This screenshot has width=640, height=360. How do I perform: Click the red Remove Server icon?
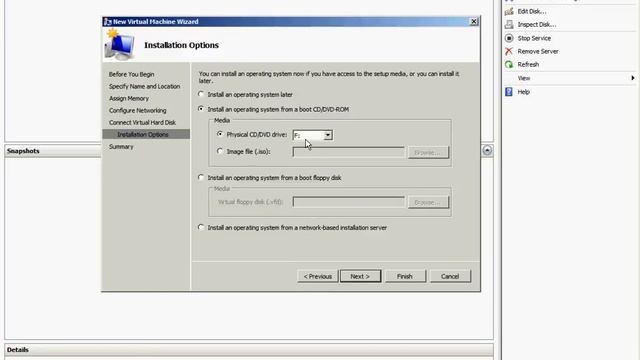coord(509,51)
